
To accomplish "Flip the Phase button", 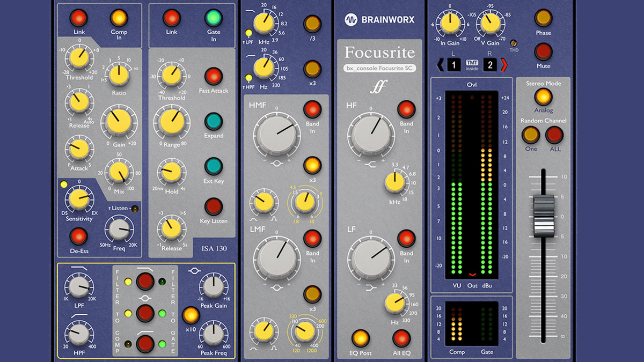I will tap(543, 18).
